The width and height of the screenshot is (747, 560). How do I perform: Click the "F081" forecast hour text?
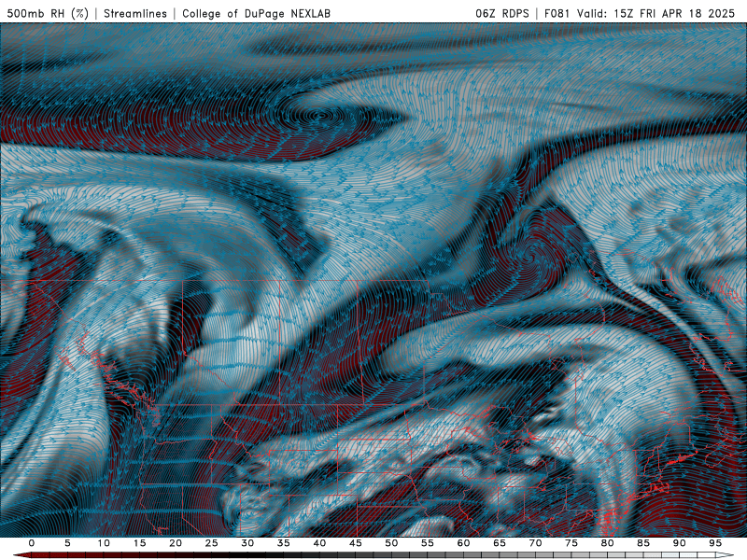(x=557, y=13)
